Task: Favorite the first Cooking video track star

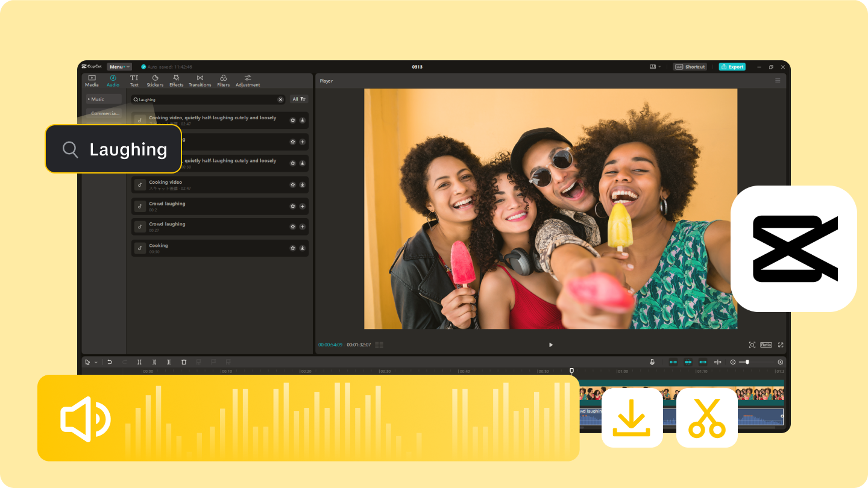Action: (292, 120)
